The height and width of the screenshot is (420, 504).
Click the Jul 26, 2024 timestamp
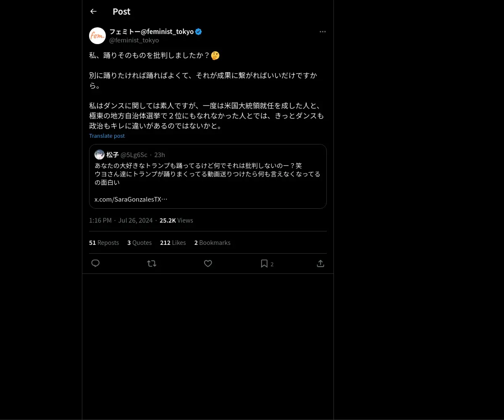(x=135, y=220)
